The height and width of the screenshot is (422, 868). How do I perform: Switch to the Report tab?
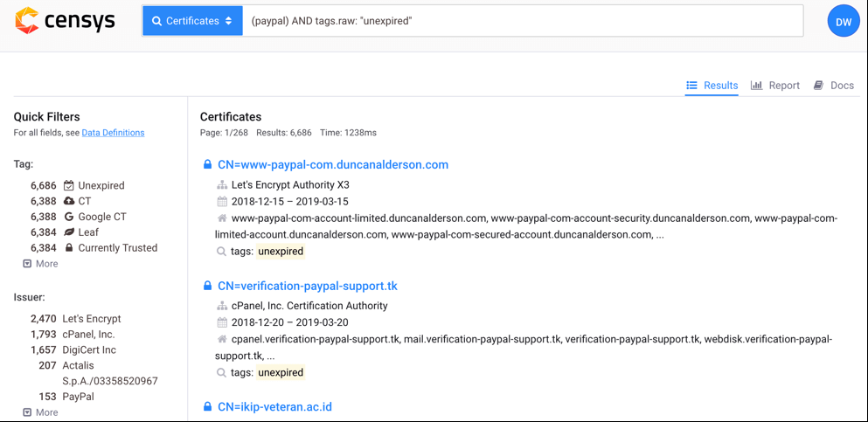click(775, 86)
